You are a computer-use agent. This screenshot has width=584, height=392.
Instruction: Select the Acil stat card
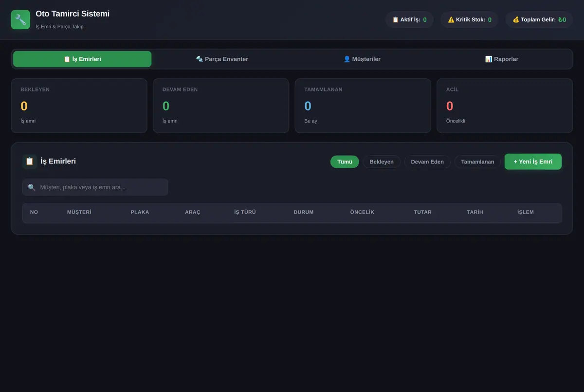point(505,106)
